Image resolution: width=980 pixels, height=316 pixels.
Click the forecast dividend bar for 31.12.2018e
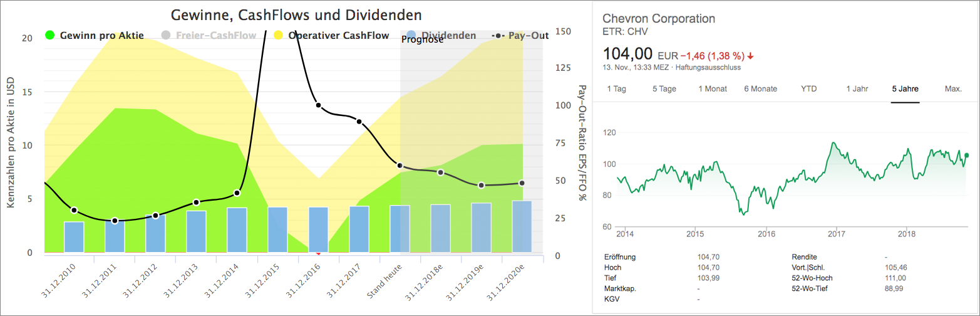pyautogui.click(x=440, y=228)
